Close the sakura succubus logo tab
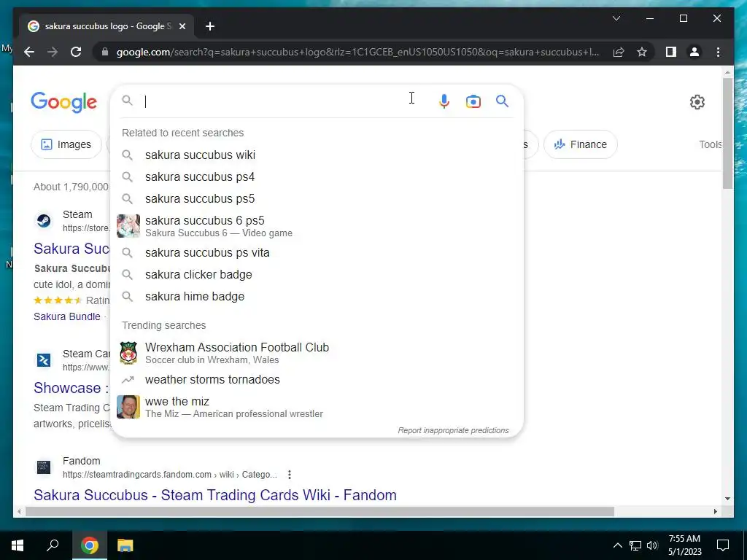747x560 pixels. point(182,26)
